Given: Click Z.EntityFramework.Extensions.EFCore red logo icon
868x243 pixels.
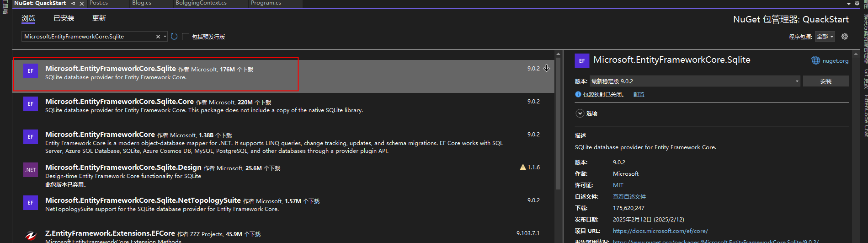Looking at the screenshot, I should click(31, 236).
